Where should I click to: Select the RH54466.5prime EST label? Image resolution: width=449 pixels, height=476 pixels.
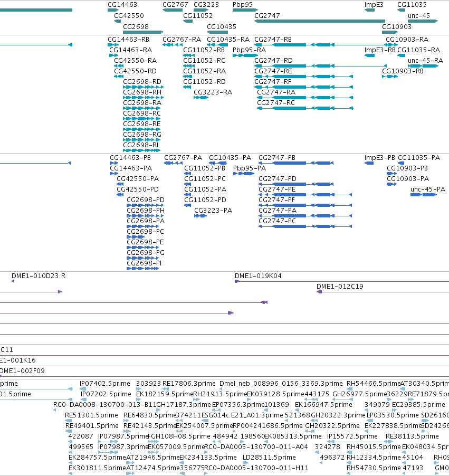click(374, 384)
